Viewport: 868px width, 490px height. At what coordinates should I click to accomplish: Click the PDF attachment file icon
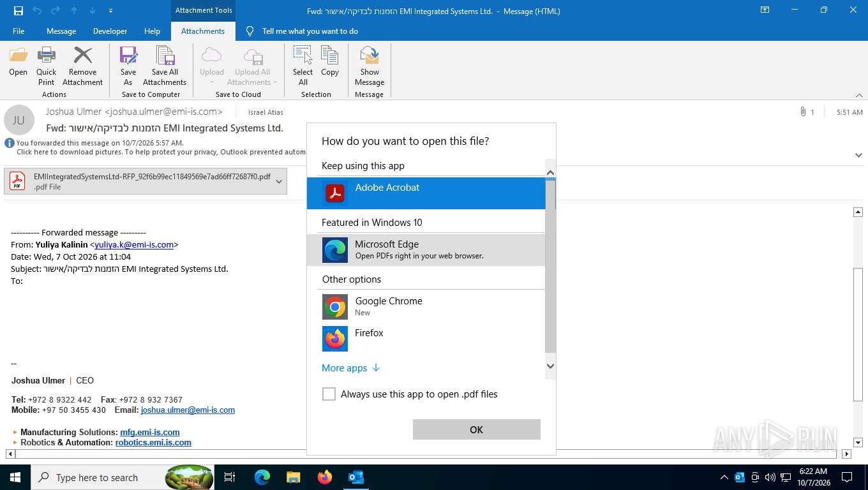tap(17, 181)
